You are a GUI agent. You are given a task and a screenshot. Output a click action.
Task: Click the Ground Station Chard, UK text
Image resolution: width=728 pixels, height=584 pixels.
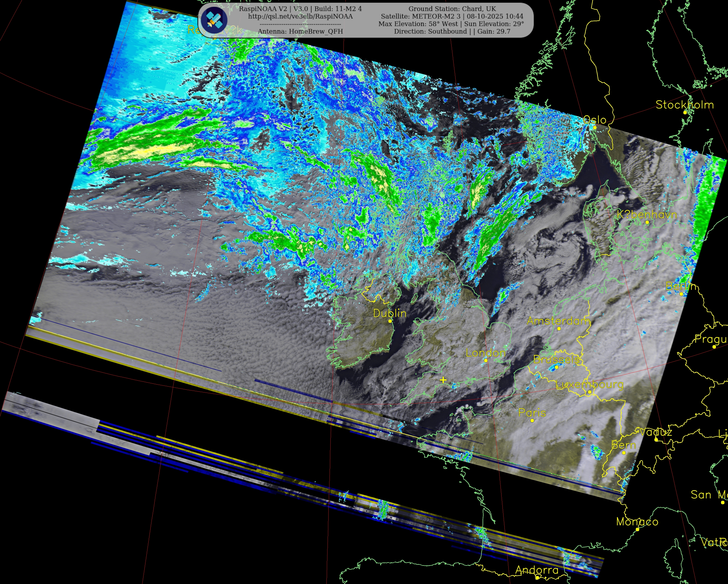tap(452, 9)
